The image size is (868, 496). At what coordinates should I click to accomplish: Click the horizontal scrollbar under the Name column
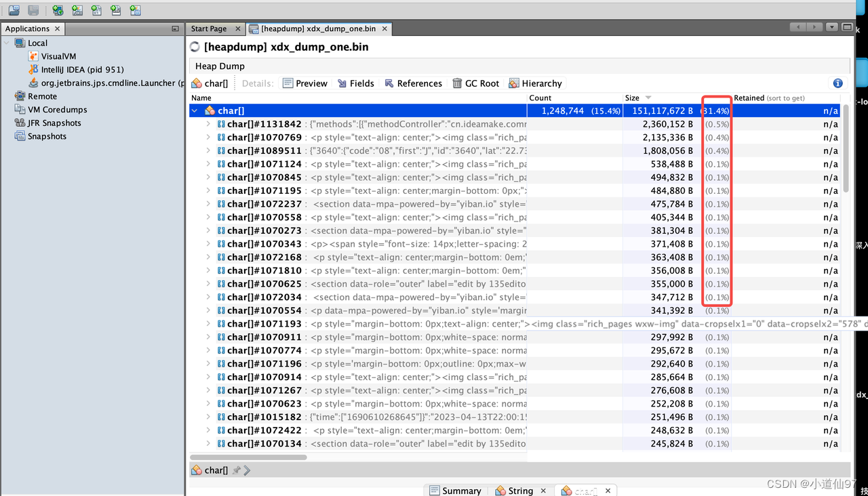[248, 457]
